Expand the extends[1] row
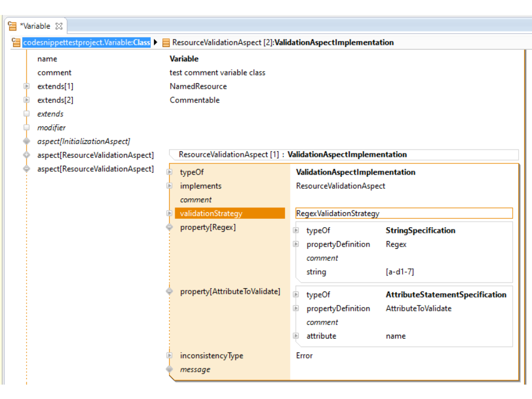 [26, 86]
